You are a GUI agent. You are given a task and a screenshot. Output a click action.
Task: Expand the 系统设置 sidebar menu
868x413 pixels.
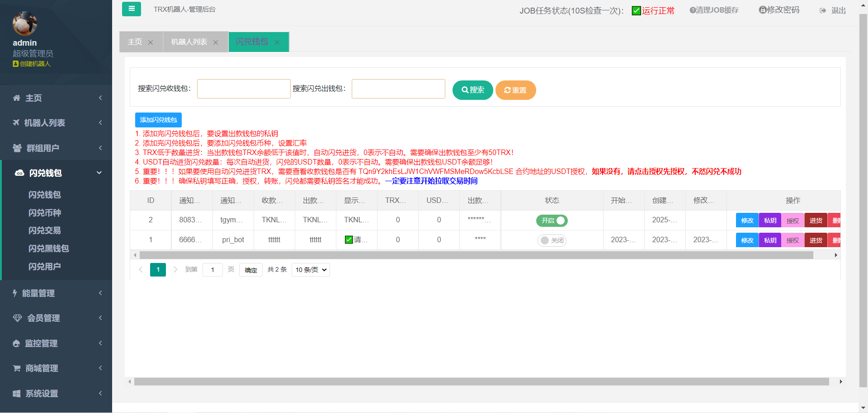56,394
